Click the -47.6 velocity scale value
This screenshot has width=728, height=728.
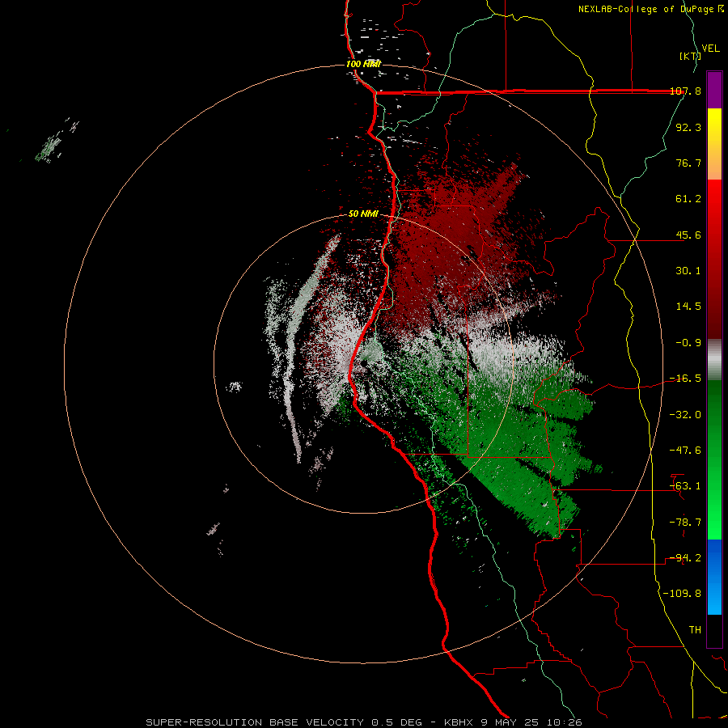(x=685, y=451)
